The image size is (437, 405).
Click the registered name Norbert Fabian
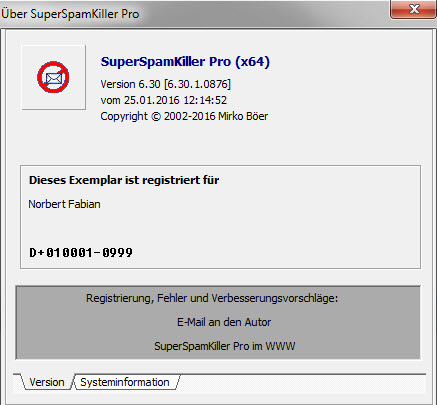[64, 204]
